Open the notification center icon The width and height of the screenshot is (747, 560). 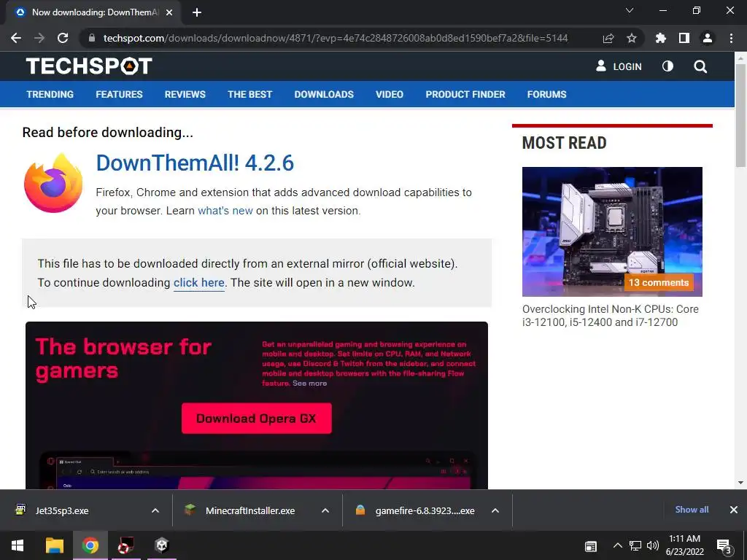724,546
